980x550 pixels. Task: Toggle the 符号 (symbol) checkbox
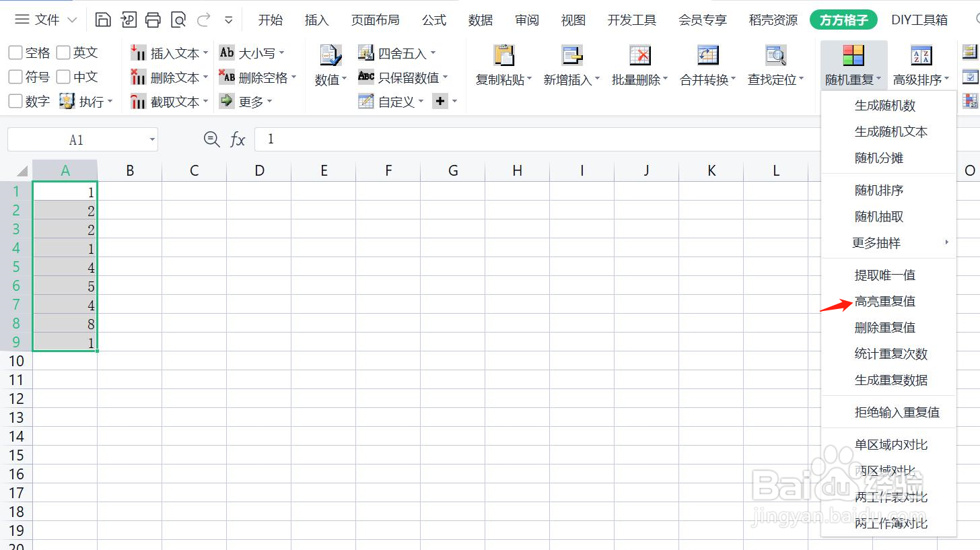pos(15,77)
